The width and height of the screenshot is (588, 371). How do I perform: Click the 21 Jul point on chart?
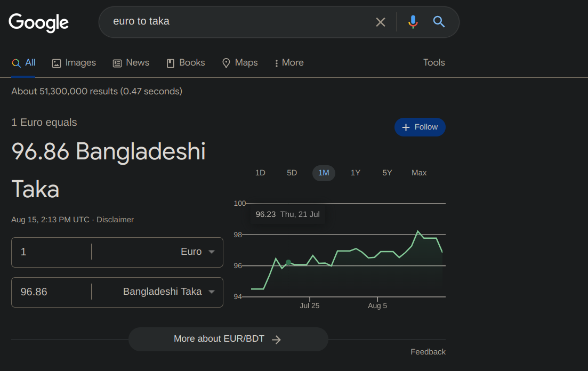(x=288, y=262)
